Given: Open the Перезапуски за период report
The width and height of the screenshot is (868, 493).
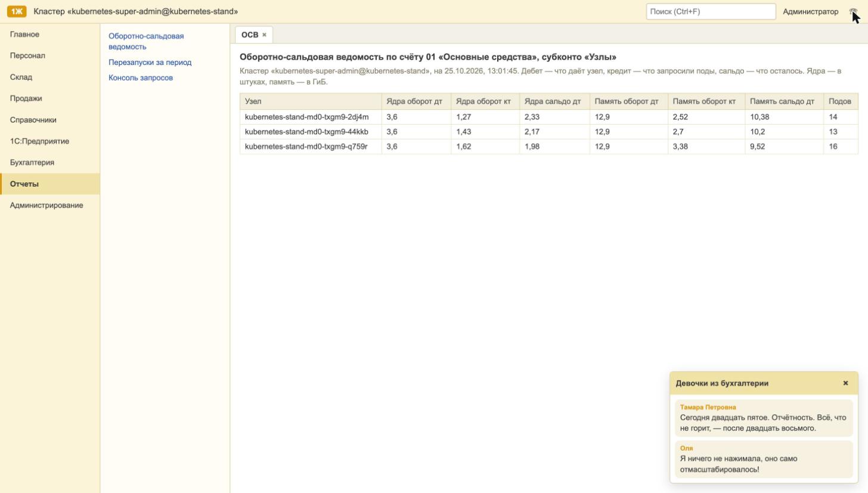Looking at the screenshot, I should coord(150,62).
